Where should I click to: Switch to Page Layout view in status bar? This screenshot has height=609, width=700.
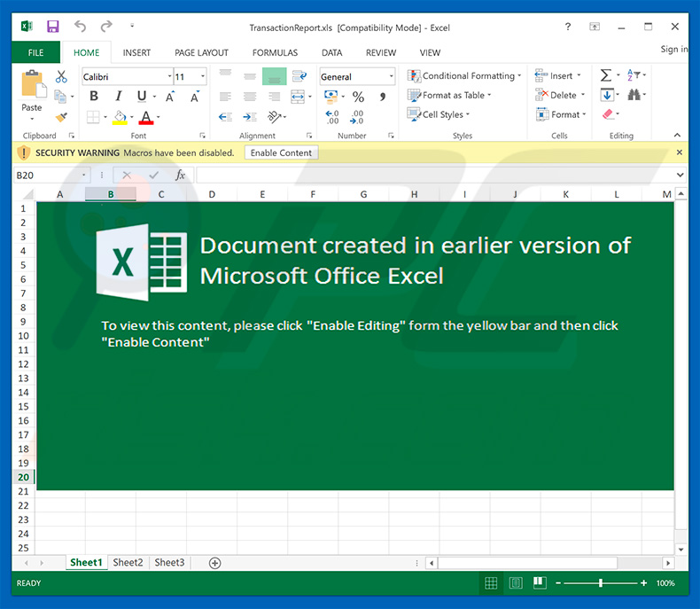(x=516, y=583)
